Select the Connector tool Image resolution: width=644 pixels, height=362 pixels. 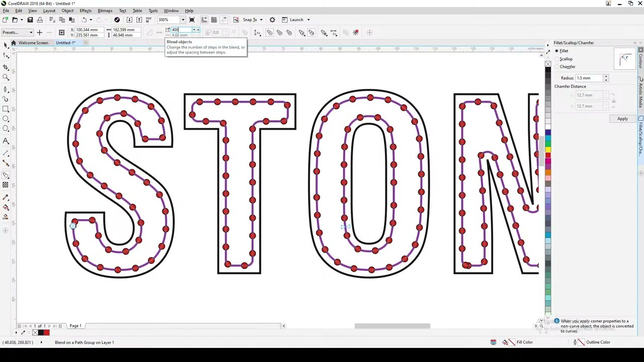coord(6,162)
